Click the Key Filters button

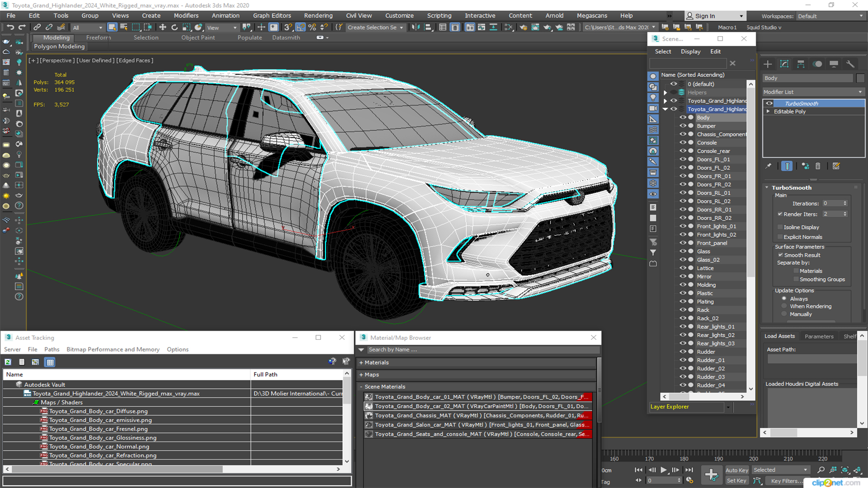pos(787,481)
